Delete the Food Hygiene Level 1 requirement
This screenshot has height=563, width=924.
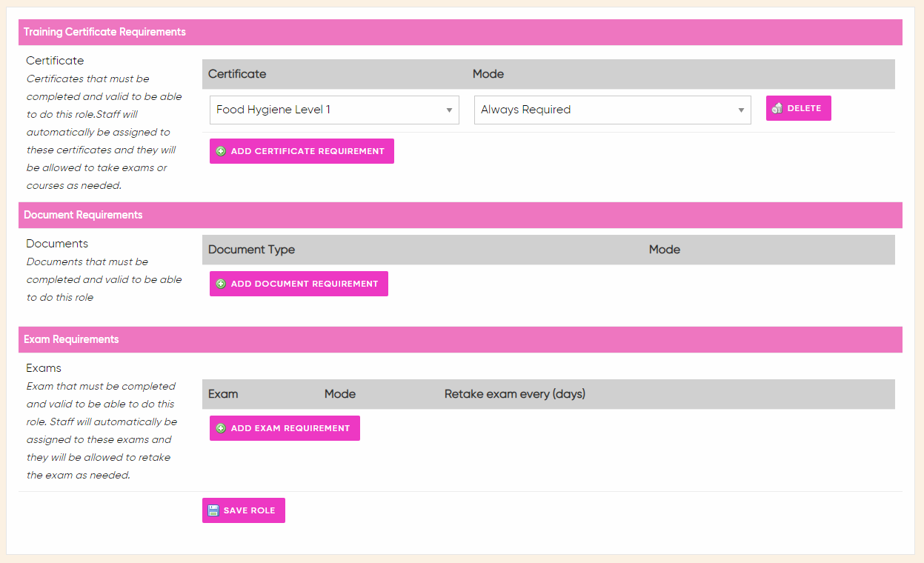pos(798,107)
